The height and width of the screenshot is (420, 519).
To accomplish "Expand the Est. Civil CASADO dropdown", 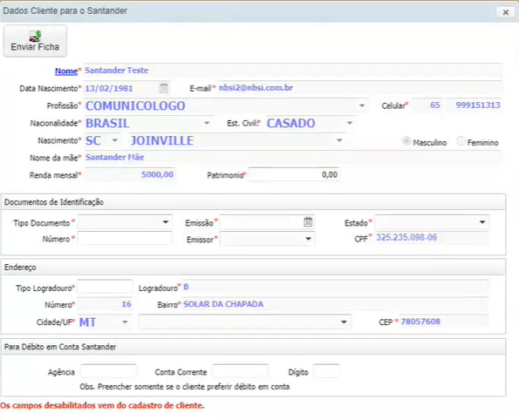I will pos(350,123).
